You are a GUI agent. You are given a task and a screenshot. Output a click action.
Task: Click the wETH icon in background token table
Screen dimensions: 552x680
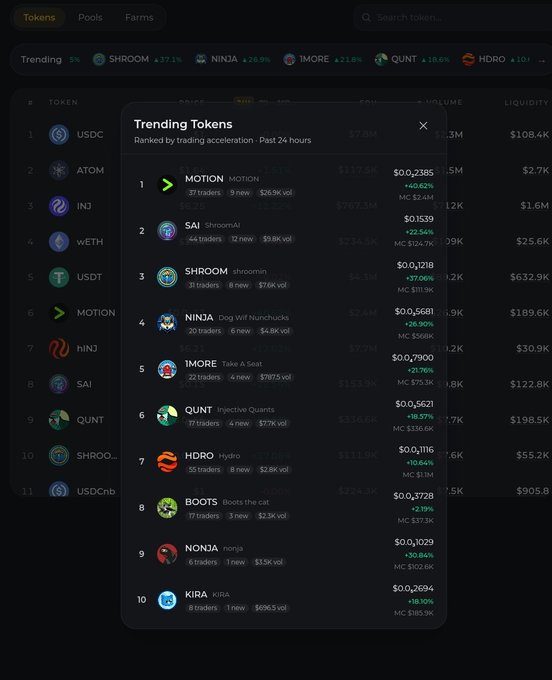59,242
